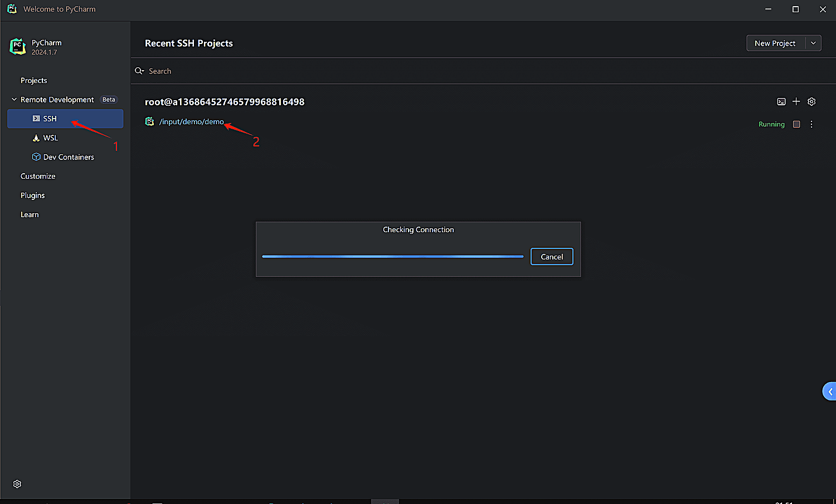Click the /input/demo/demo project icon

pyautogui.click(x=149, y=121)
